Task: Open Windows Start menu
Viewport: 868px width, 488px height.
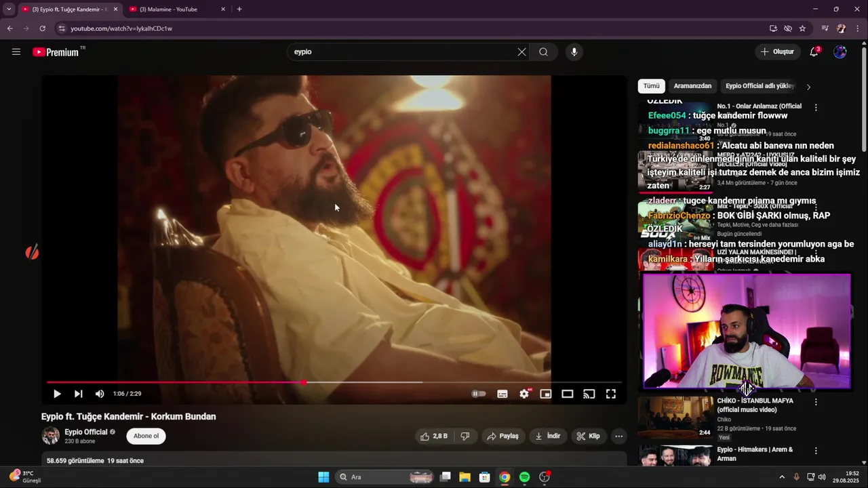Action: (x=323, y=477)
